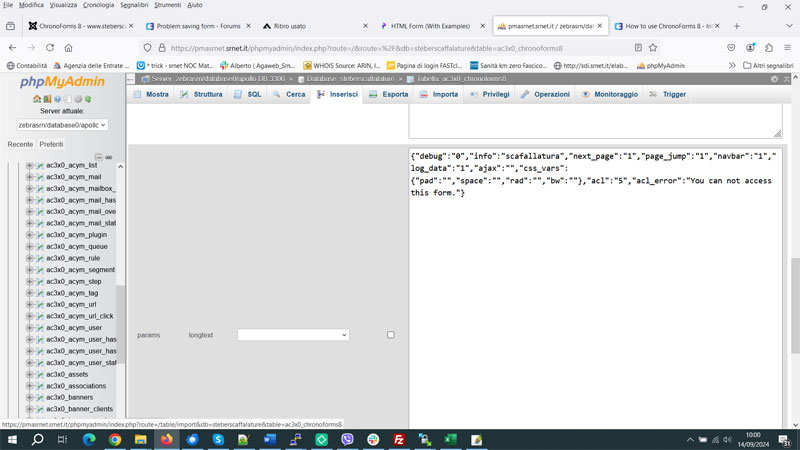This screenshot has width=800, height=450.
Task: Open the Operazioni tab
Action: pos(545,94)
